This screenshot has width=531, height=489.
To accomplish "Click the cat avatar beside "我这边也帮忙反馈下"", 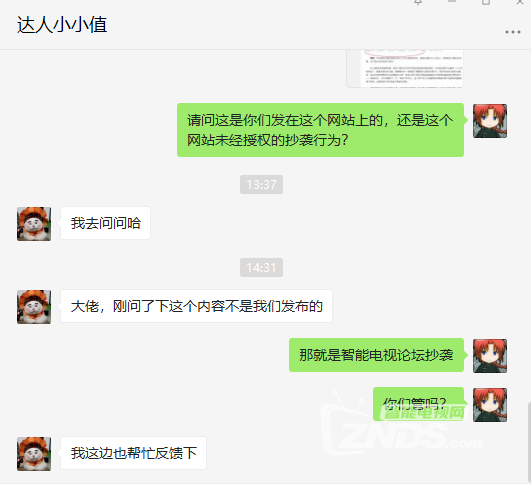I will [x=34, y=454].
